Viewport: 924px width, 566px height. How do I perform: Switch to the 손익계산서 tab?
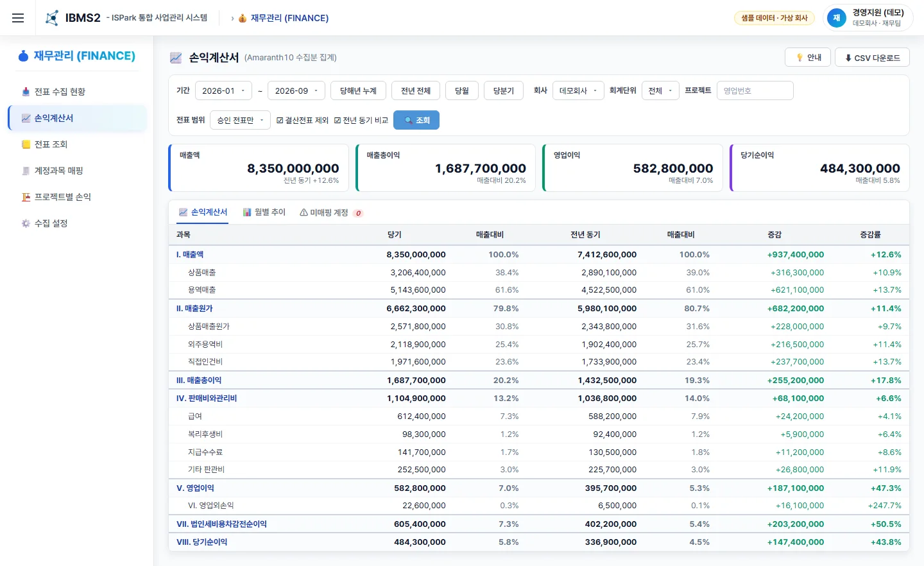203,212
